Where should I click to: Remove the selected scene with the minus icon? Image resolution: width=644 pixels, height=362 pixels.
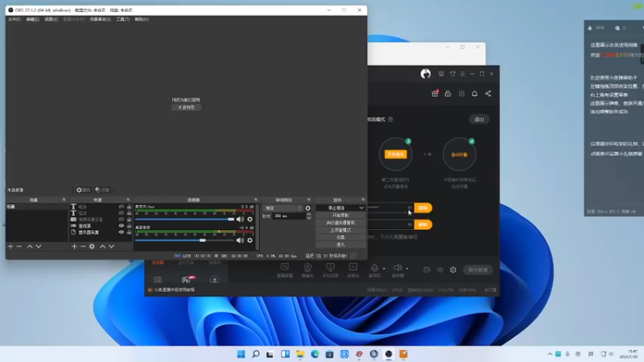[x=19, y=246]
